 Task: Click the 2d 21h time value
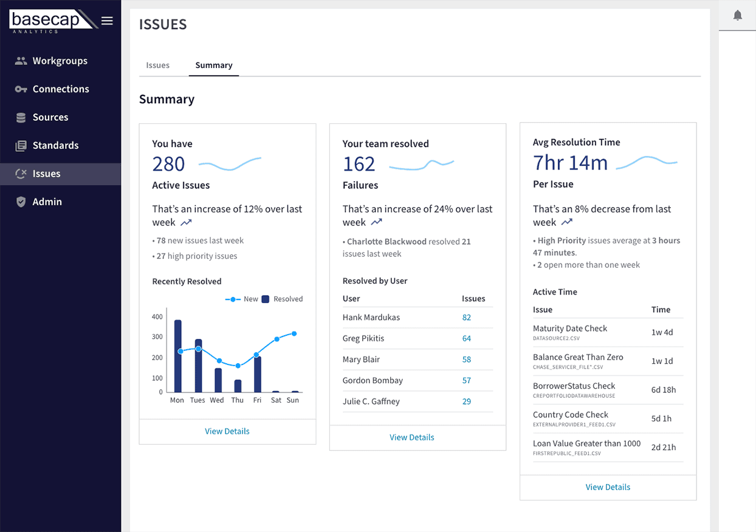663,448
